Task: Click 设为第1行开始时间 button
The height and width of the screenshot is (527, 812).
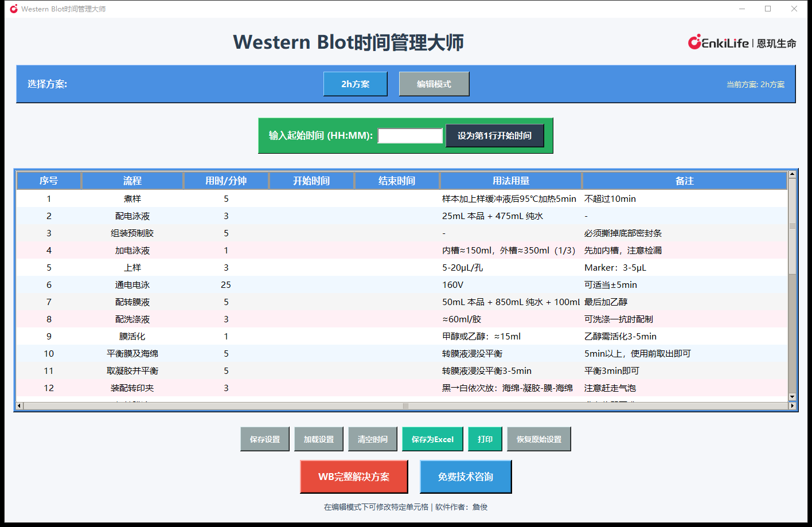Action: [x=494, y=136]
